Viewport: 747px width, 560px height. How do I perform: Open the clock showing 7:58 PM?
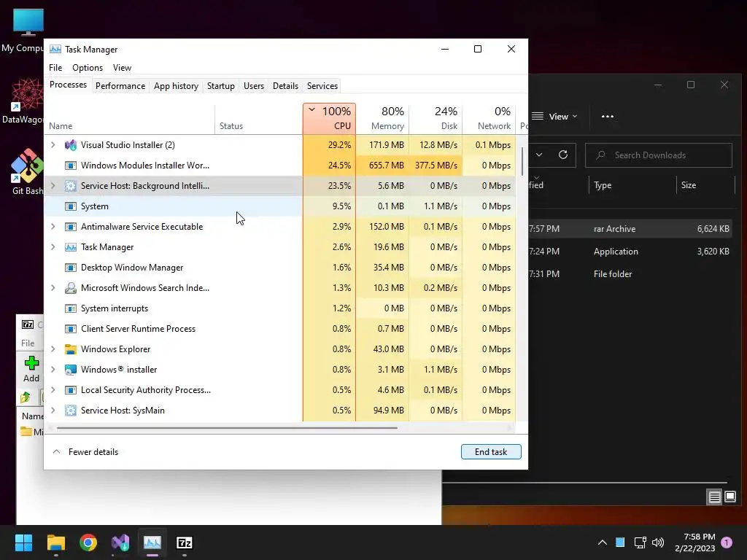(694, 542)
